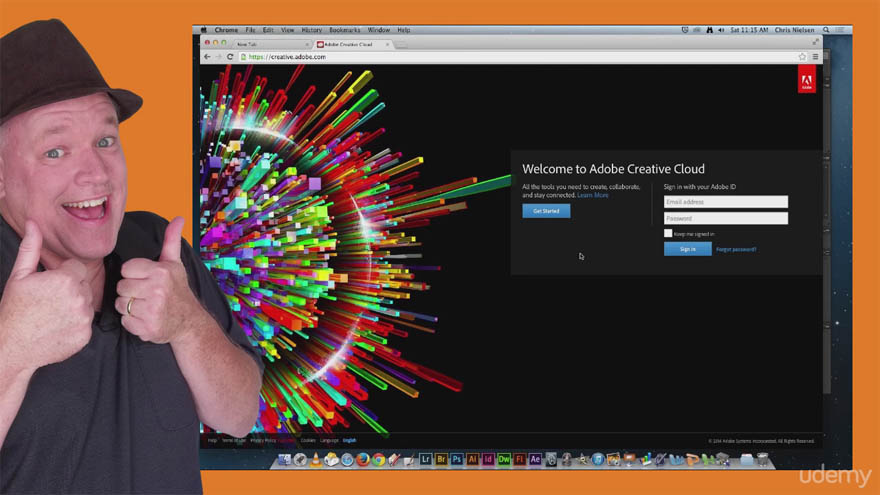Open the Apple menu

[204, 30]
